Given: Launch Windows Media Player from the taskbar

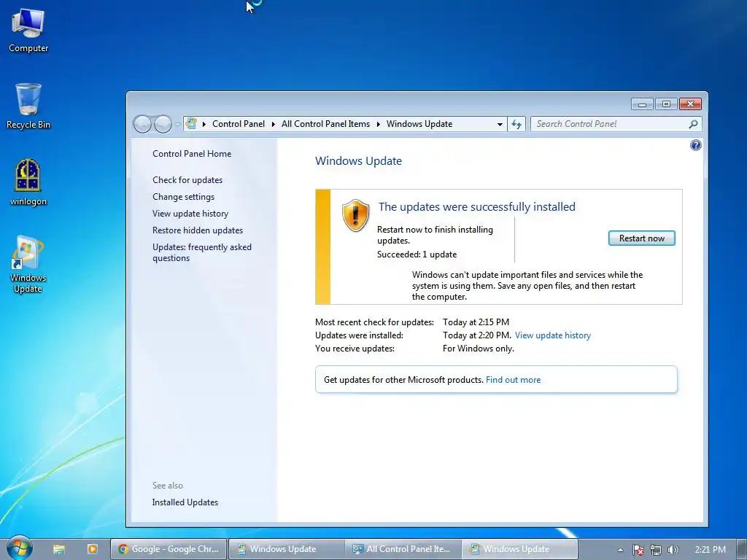Looking at the screenshot, I should [93, 549].
